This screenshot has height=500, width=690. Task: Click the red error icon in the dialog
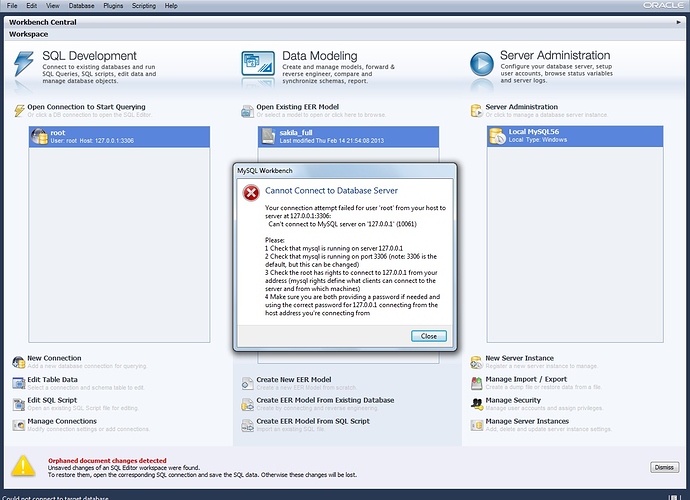pos(251,193)
